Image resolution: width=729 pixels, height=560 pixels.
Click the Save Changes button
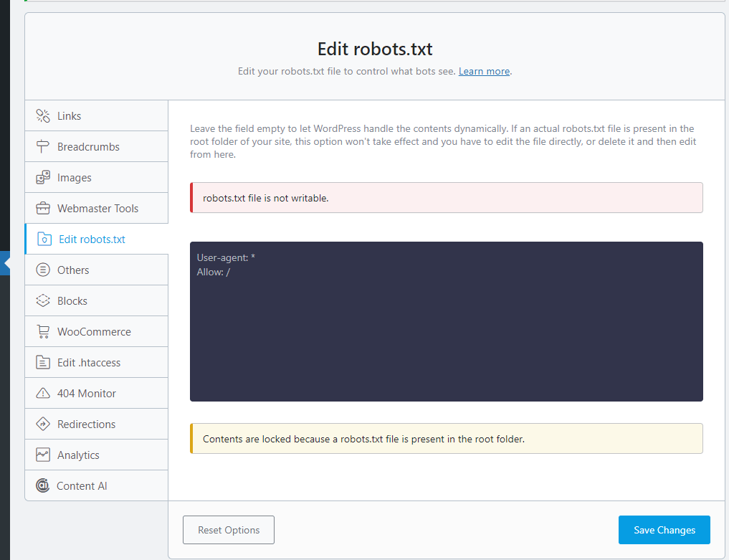click(664, 530)
